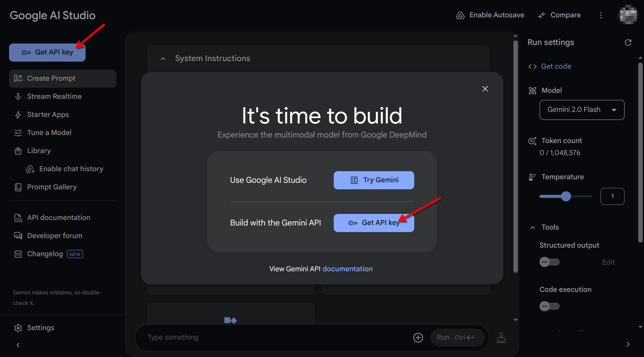Click the API documentation page icon
Viewport: 644px width, 357px height.
tap(18, 218)
